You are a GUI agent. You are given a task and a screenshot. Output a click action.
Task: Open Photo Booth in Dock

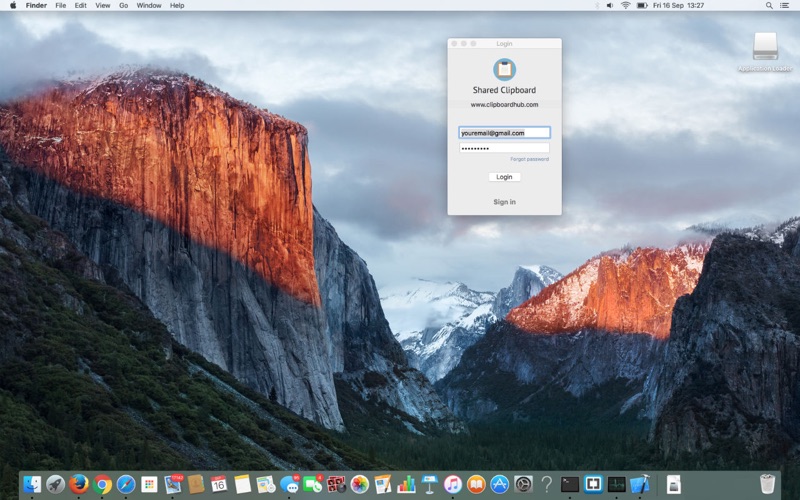[336, 484]
